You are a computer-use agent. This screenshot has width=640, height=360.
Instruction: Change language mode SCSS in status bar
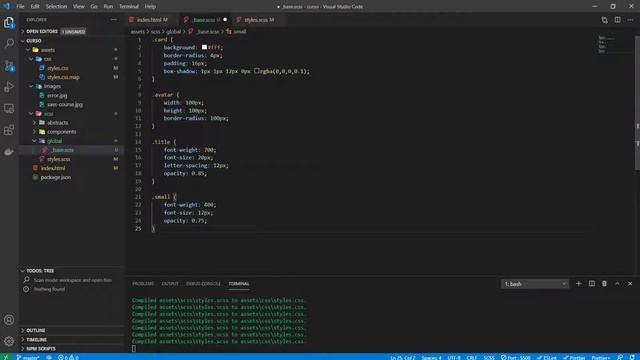click(489, 357)
